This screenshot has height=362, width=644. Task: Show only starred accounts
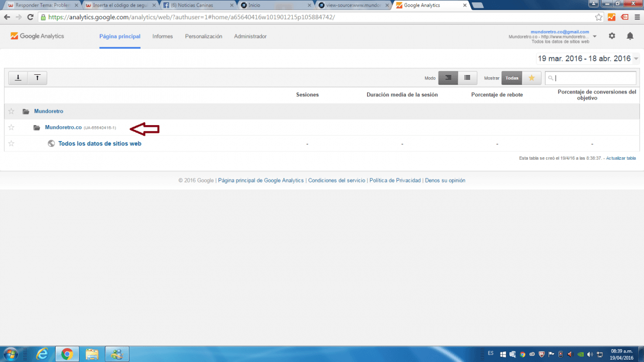[532, 78]
